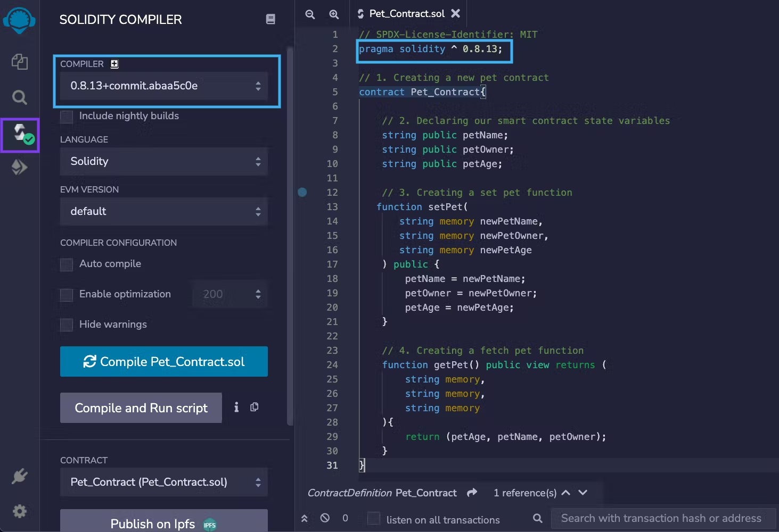The height and width of the screenshot is (532, 779).
Task: Zoom out the editor font
Action: [x=310, y=14]
